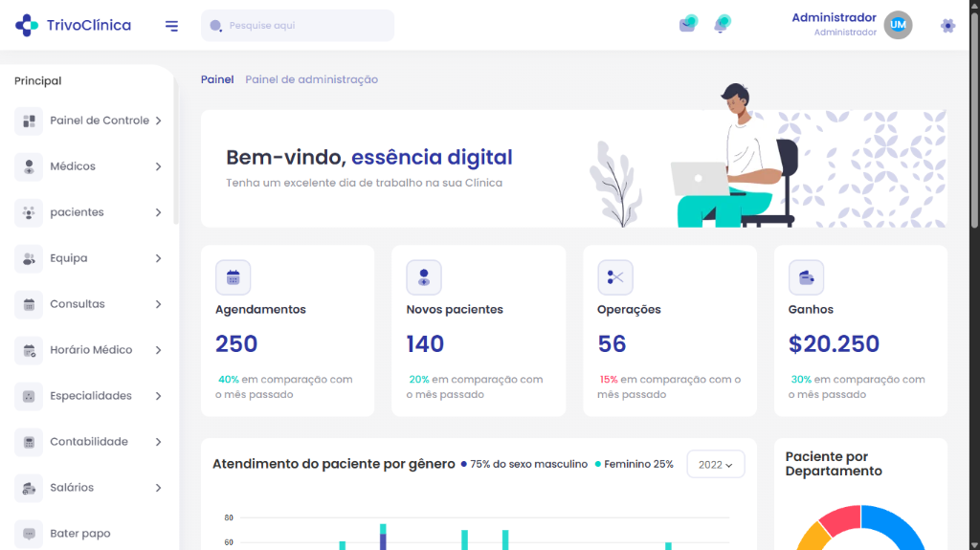
Task: Open Painel de Controle menu item
Action: point(89,121)
